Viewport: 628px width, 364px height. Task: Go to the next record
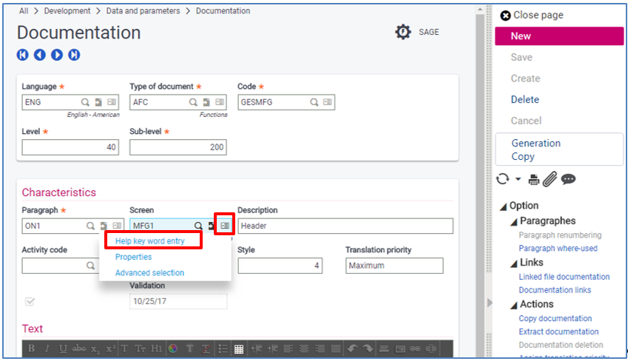pos(57,55)
